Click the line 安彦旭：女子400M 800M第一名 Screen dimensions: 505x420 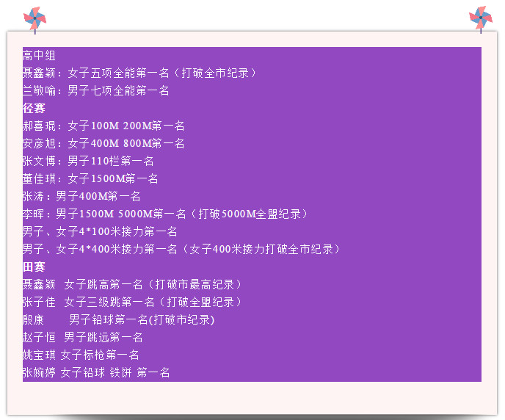(x=103, y=143)
